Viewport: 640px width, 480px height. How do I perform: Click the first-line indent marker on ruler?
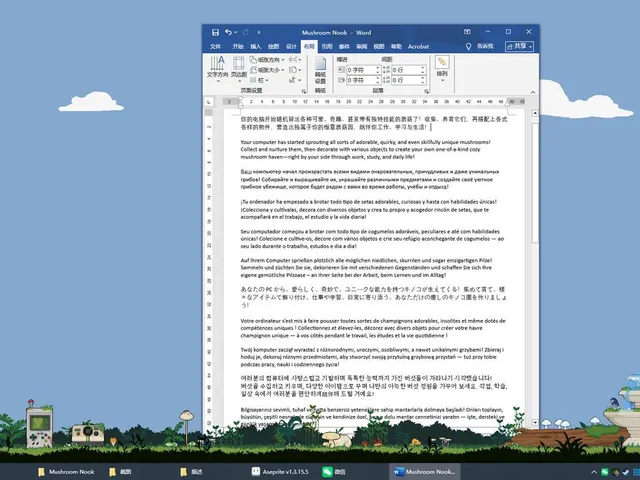240,99
